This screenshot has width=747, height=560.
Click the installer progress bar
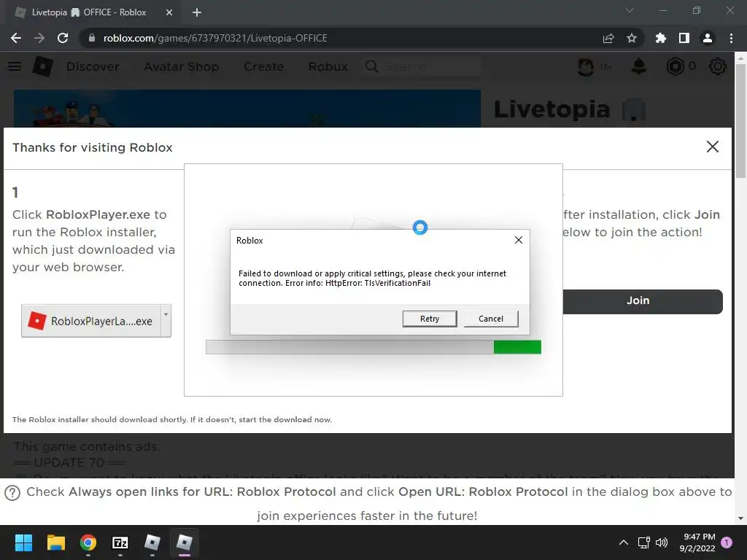373,346
